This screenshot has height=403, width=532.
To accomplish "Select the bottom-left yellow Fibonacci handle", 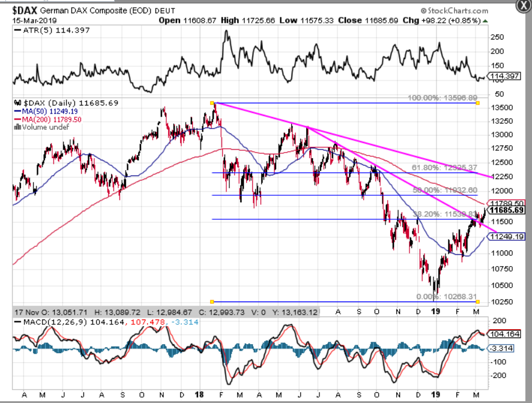I will coord(212,301).
